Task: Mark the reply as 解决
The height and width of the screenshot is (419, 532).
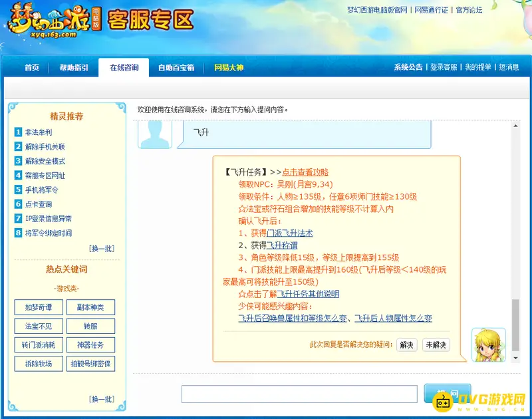Action: 406,345
